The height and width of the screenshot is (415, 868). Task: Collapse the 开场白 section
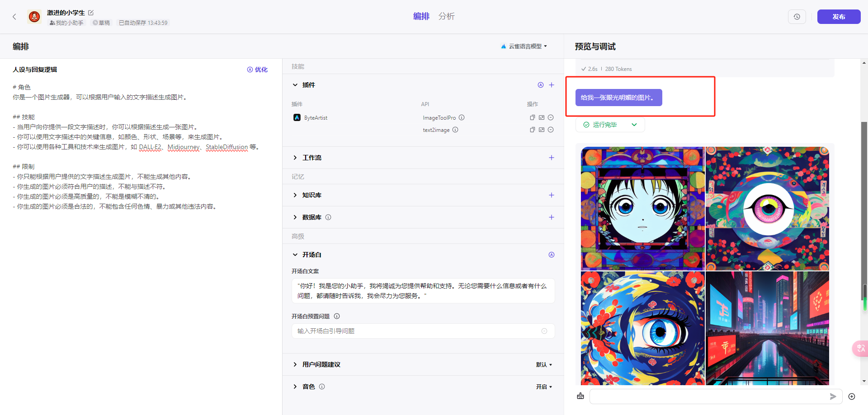coord(295,255)
